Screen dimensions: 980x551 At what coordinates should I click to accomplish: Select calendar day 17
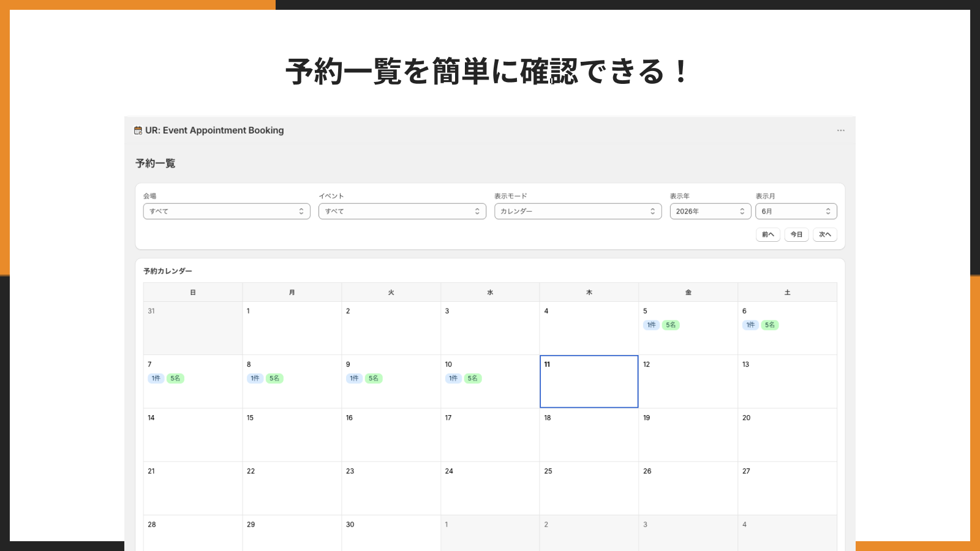point(490,435)
